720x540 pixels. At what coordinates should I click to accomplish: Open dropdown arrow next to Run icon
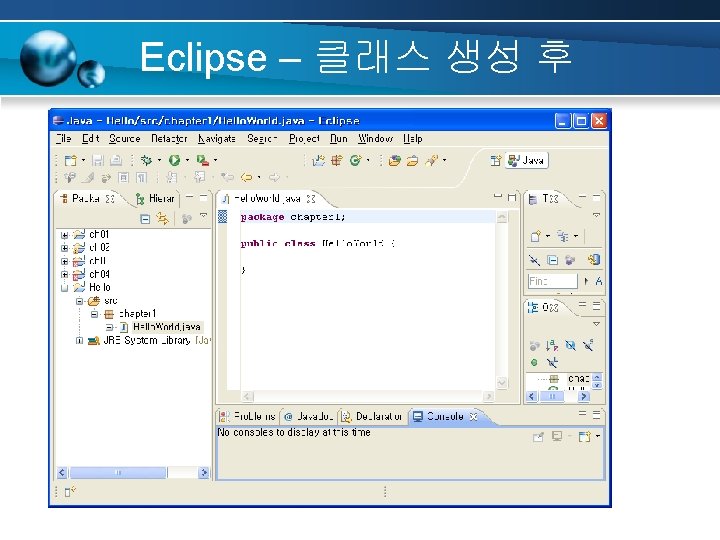coord(187,160)
